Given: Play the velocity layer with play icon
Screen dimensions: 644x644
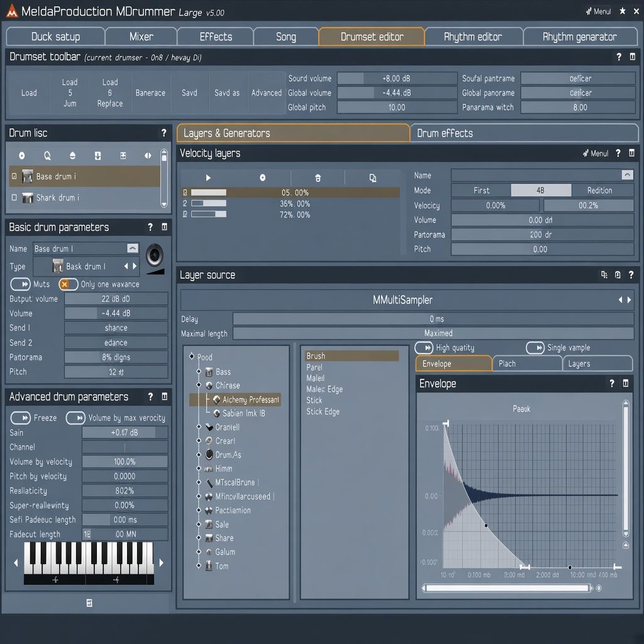Looking at the screenshot, I should 208,178.
